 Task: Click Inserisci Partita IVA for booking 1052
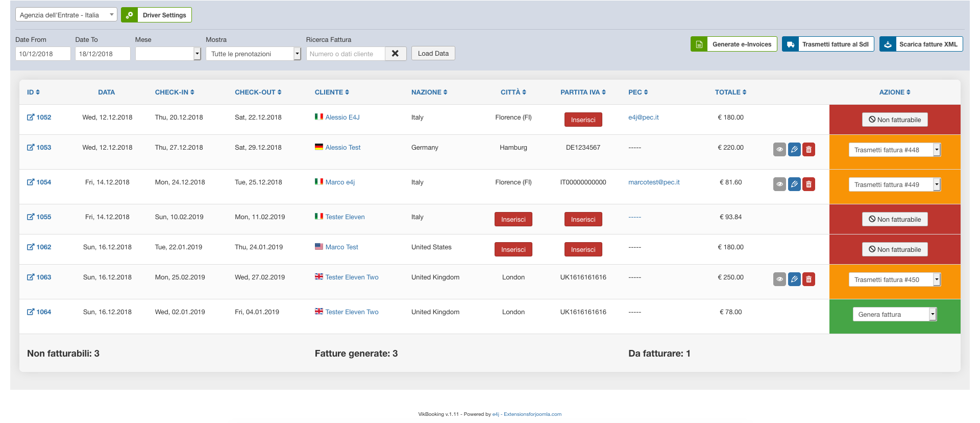[583, 120]
